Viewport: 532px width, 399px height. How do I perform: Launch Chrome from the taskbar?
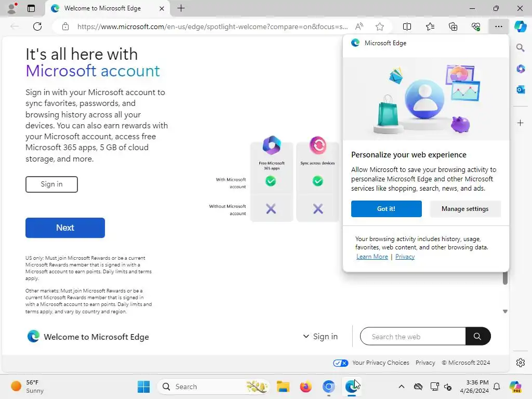pyautogui.click(x=328, y=387)
